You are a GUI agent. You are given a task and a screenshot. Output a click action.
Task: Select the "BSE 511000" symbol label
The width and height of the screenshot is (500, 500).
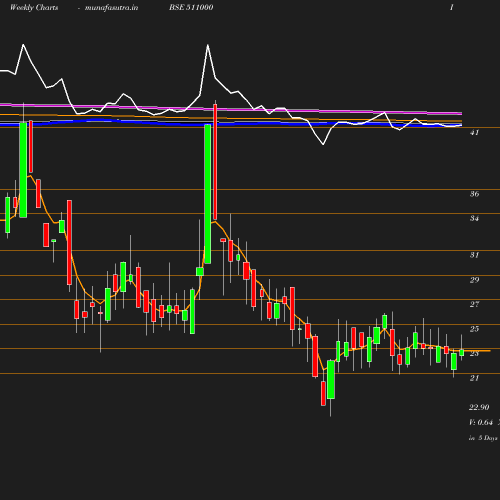click(x=191, y=8)
